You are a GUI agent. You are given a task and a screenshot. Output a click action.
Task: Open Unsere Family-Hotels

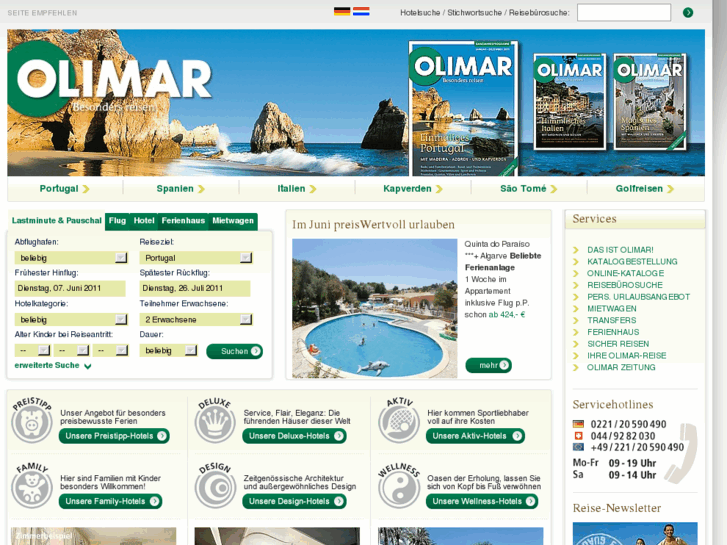click(x=110, y=501)
